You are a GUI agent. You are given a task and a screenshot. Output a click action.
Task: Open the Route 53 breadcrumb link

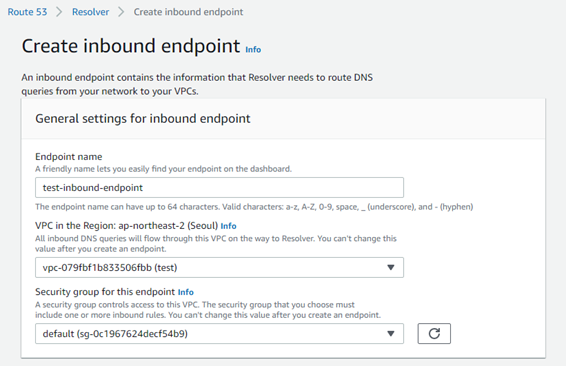tap(27, 12)
